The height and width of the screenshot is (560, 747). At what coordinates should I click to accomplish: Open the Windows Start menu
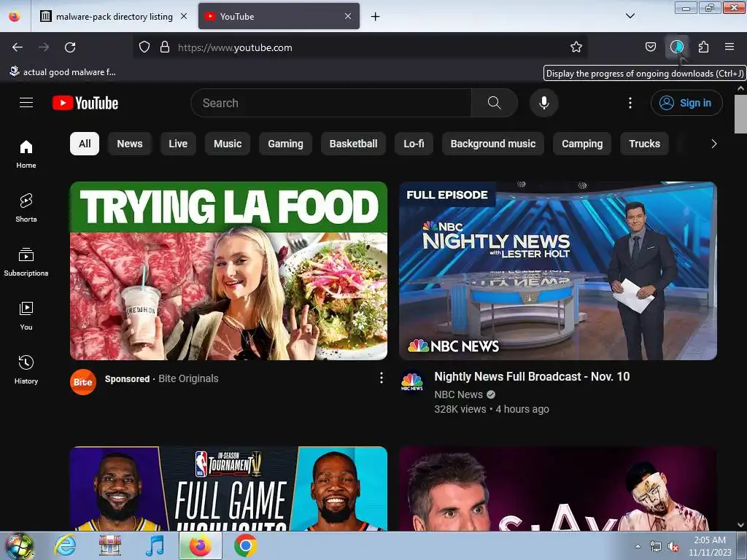pyautogui.click(x=20, y=545)
